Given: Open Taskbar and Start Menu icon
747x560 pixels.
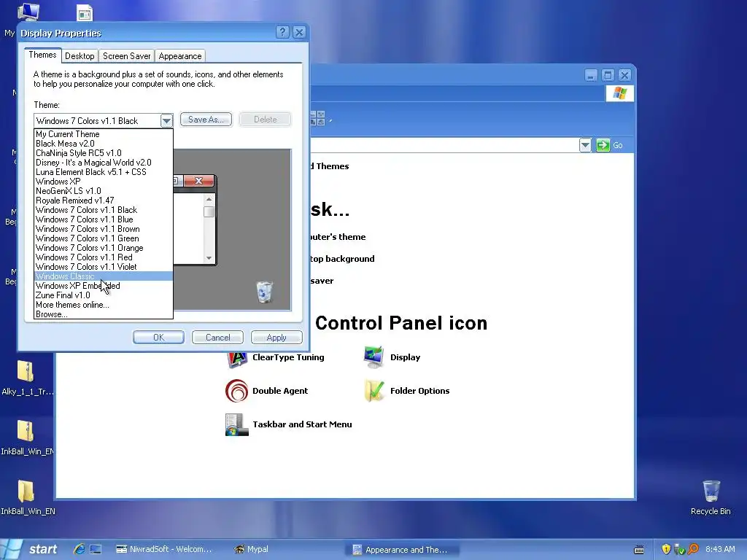Looking at the screenshot, I should pos(237,425).
